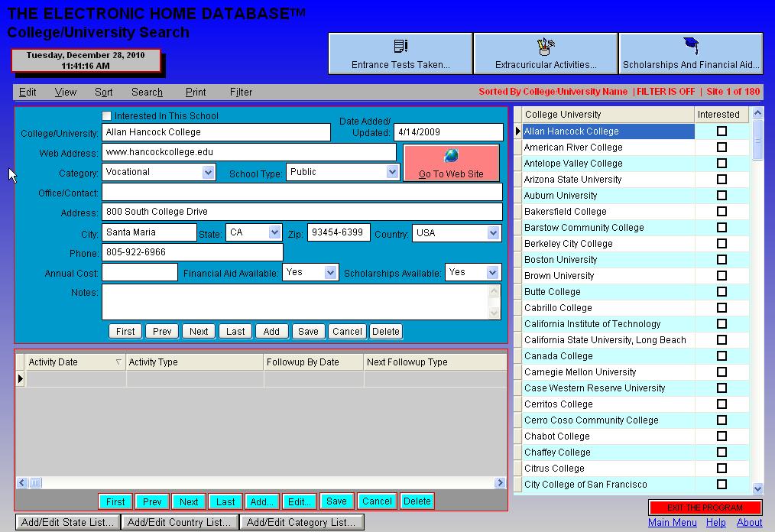Click the activity grid row pointer arrow

click(x=21, y=378)
